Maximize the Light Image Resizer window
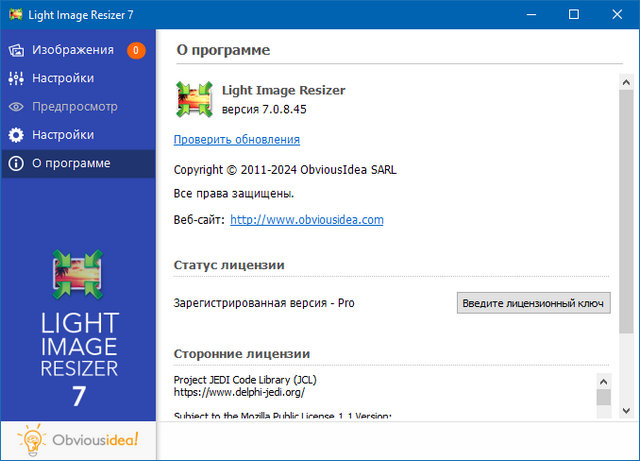The height and width of the screenshot is (461, 640). 573,14
